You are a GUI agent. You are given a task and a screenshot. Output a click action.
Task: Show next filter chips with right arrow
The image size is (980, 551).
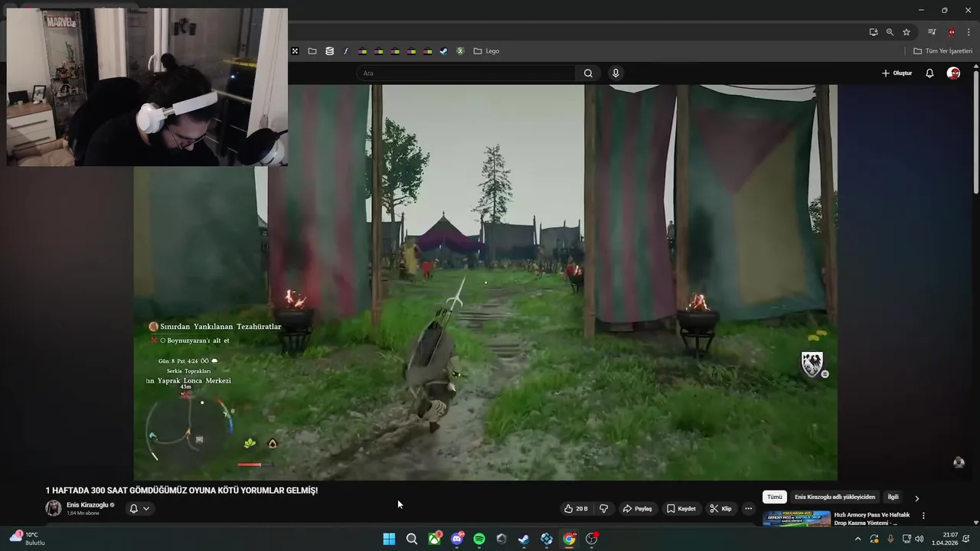click(x=916, y=498)
